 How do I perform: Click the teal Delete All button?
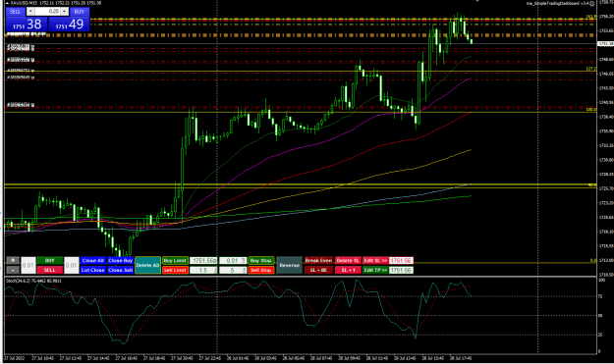click(x=147, y=266)
